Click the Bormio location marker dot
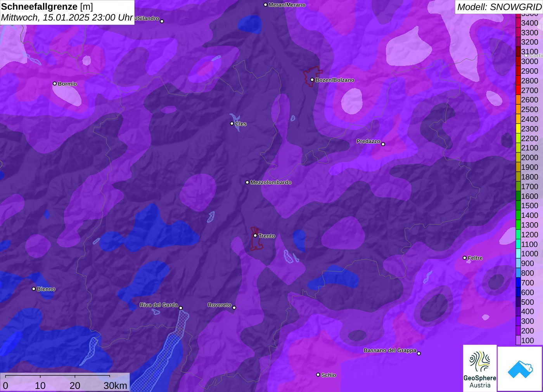 (55, 84)
